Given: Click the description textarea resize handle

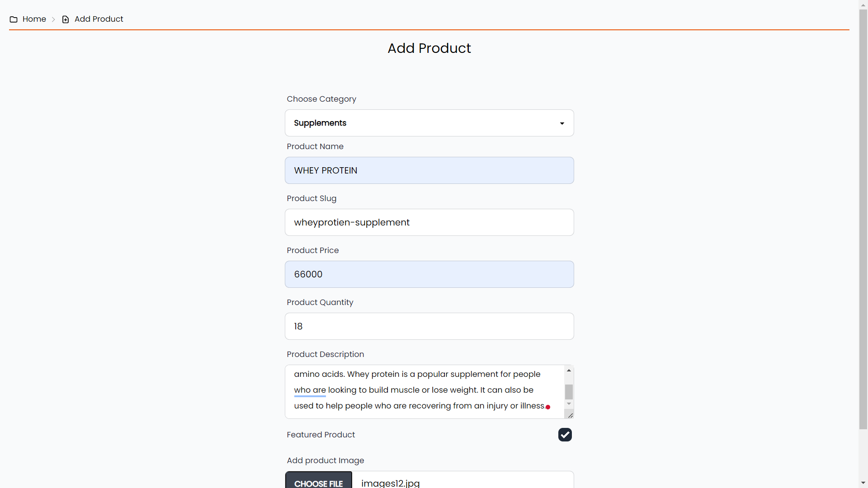Looking at the screenshot, I should click(570, 415).
